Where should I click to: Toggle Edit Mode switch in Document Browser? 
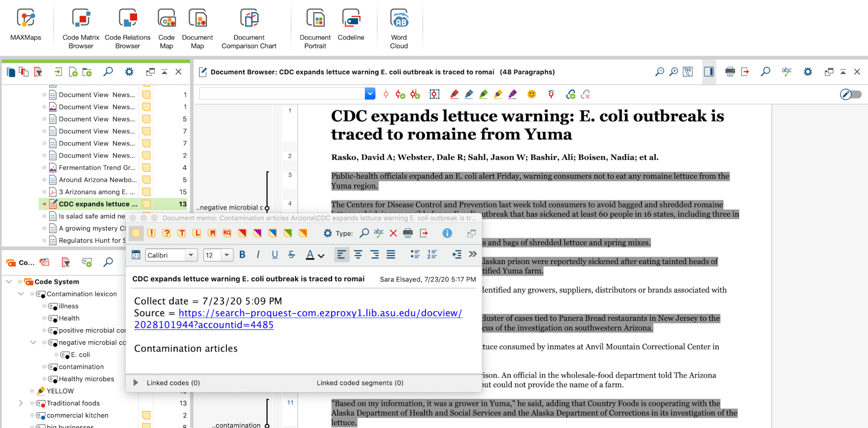(851, 94)
